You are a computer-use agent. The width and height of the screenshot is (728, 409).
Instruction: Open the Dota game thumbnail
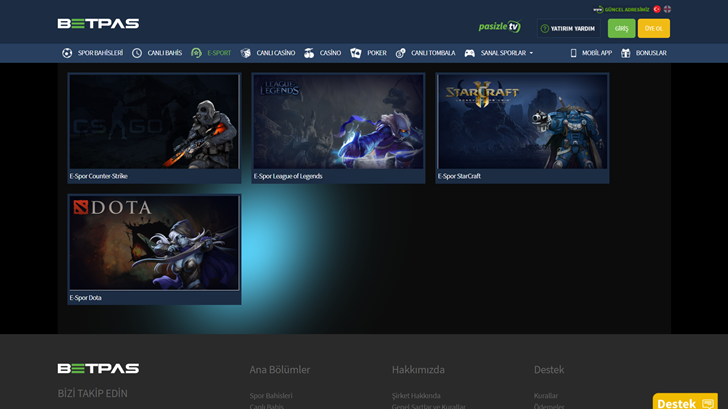coord(154,243)
